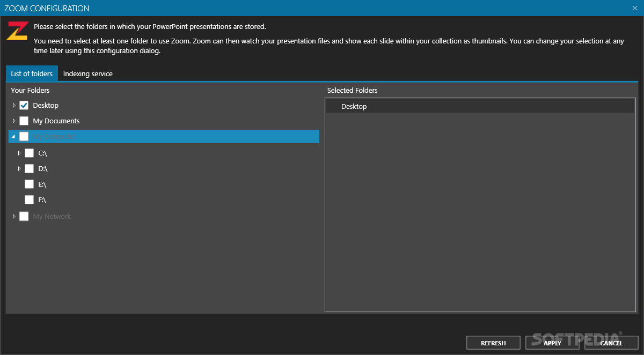
Task: Click the Desktop label in Your Folders
Action: [x=46, y=106]
